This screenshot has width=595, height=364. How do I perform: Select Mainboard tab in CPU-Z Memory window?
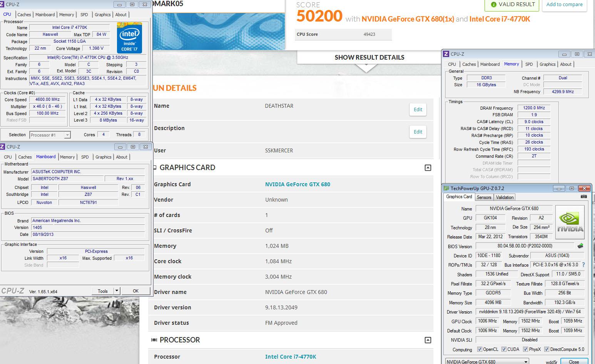click(x=490, y=64)
